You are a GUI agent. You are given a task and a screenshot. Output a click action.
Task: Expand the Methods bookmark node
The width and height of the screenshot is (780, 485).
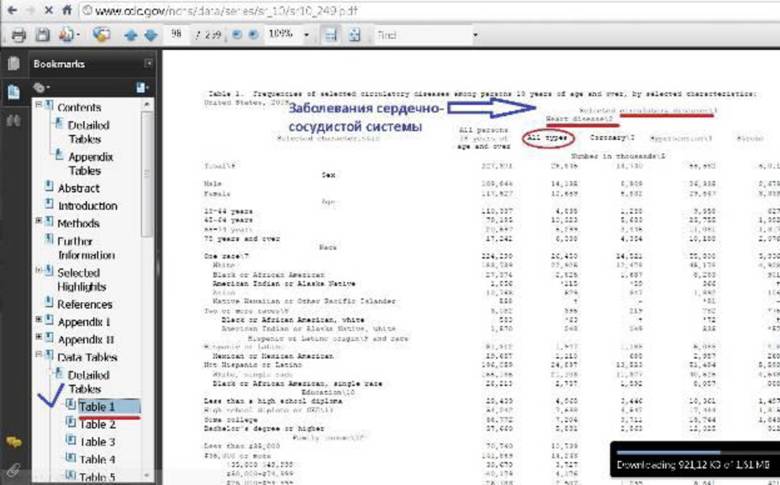38,220
